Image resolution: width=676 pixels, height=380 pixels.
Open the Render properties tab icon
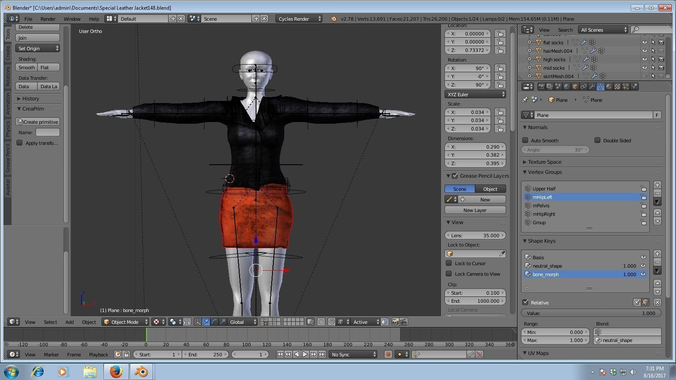click(541, 87)
